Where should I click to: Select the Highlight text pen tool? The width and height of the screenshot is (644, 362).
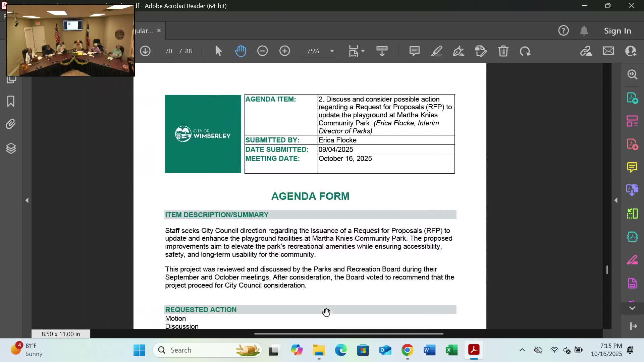(436, 51)
